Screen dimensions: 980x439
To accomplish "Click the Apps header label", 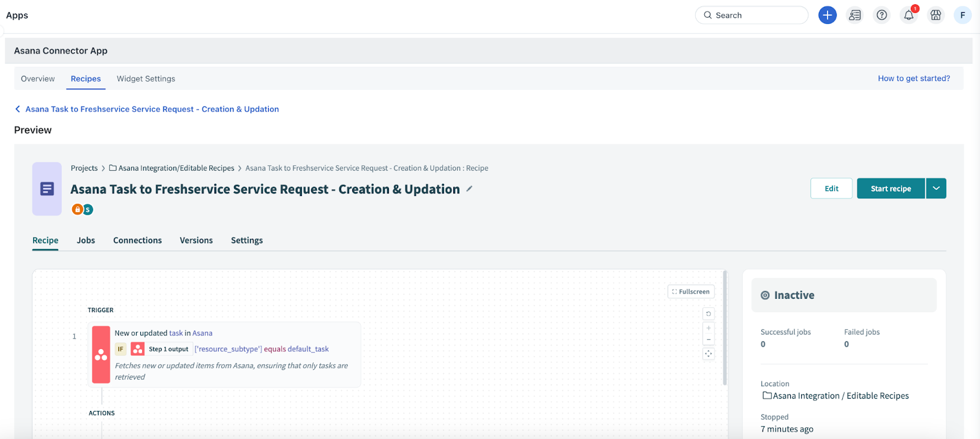I will (17, 15).
